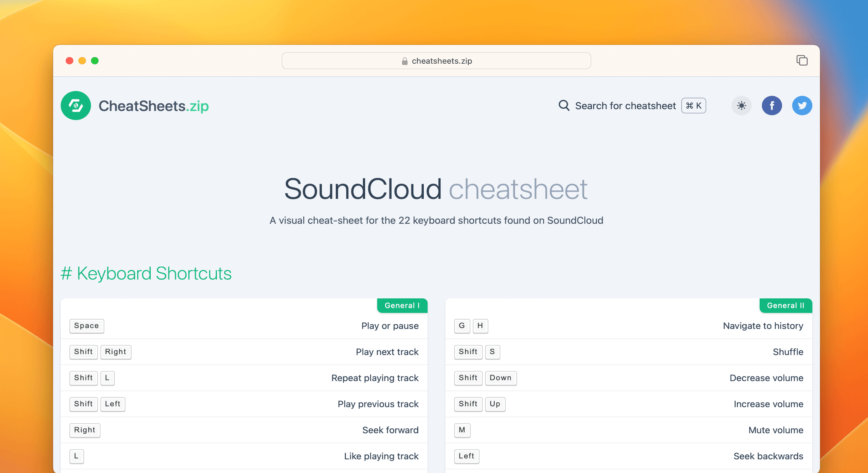Toggle dark mode with the sun icon
This screenshot has height=473, width=868.
[741, 106]
